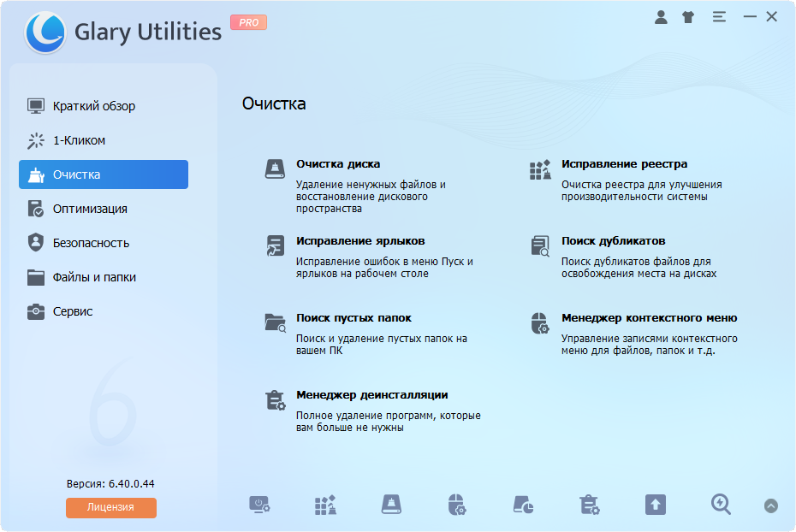Click disk cleanup icon in bottom toolbar
This screenshot has width=796, height=532.
[391, 505]
